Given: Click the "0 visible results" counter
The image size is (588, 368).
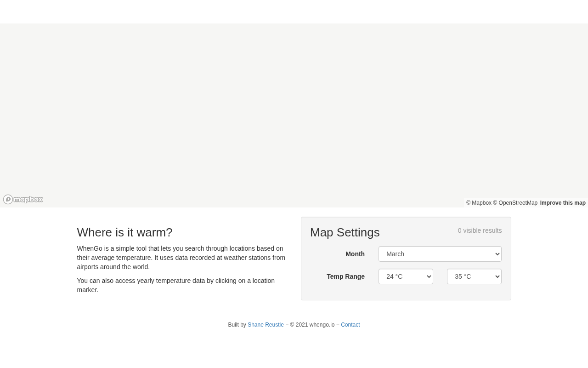Looking at the screenshot, I should point(480,230).
